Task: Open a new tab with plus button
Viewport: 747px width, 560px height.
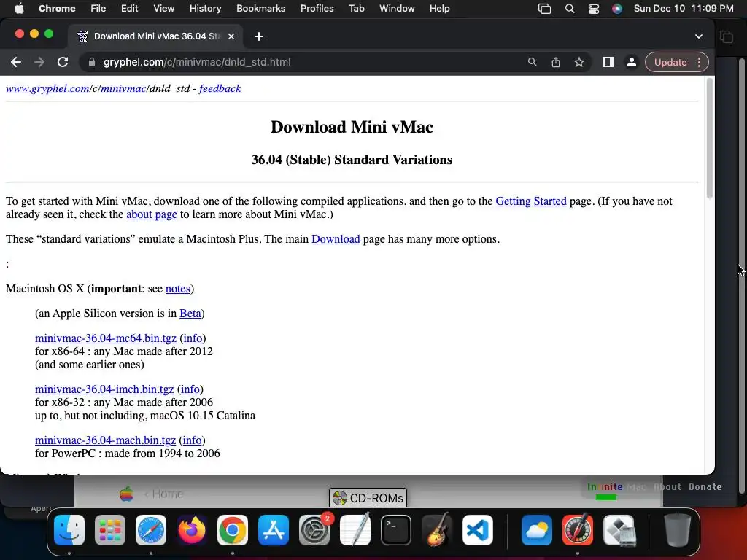Action: coord(259,36)
